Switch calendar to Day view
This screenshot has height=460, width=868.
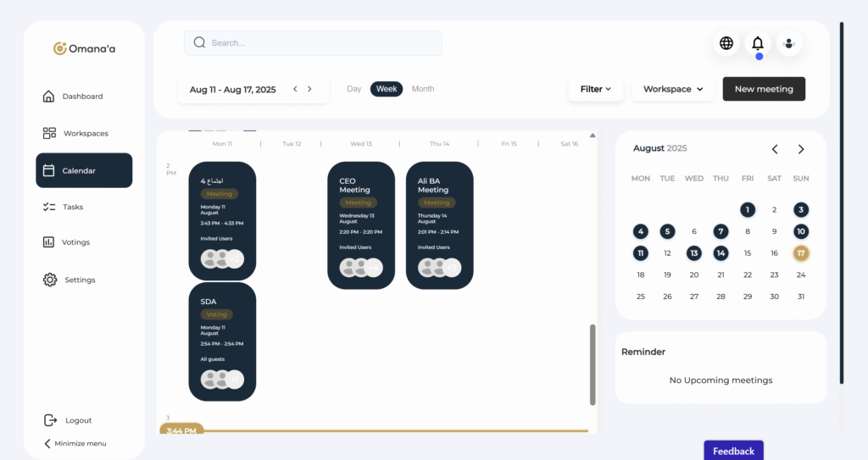(353, 89)
